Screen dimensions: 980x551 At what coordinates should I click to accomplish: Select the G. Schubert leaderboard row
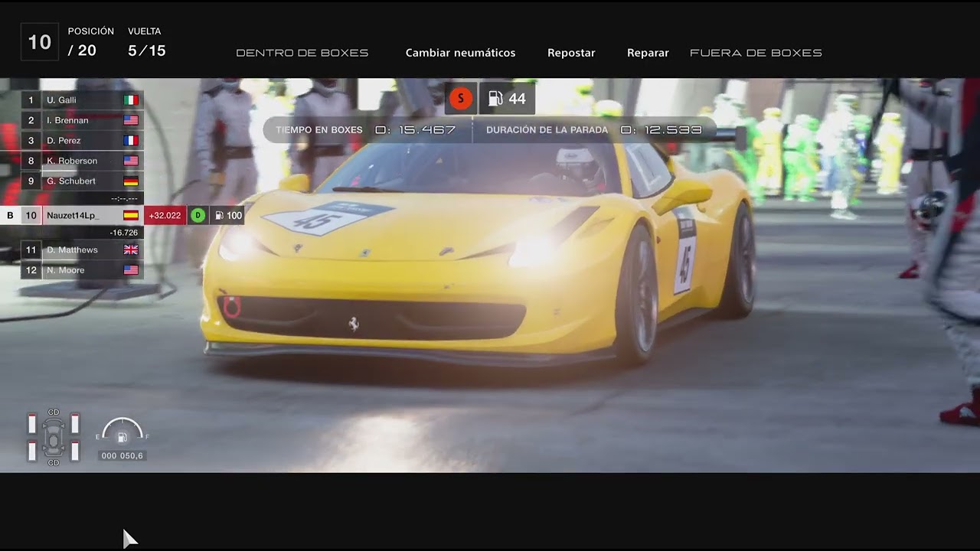tap(82, 181)
